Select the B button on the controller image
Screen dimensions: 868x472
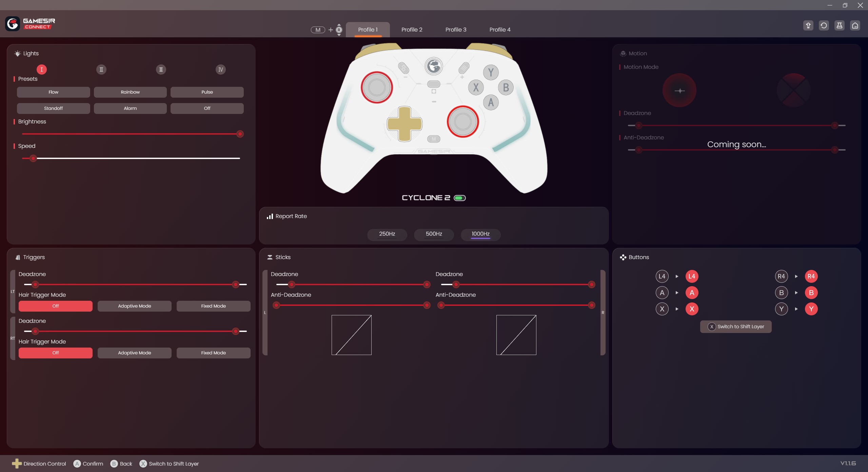[506, 87]
